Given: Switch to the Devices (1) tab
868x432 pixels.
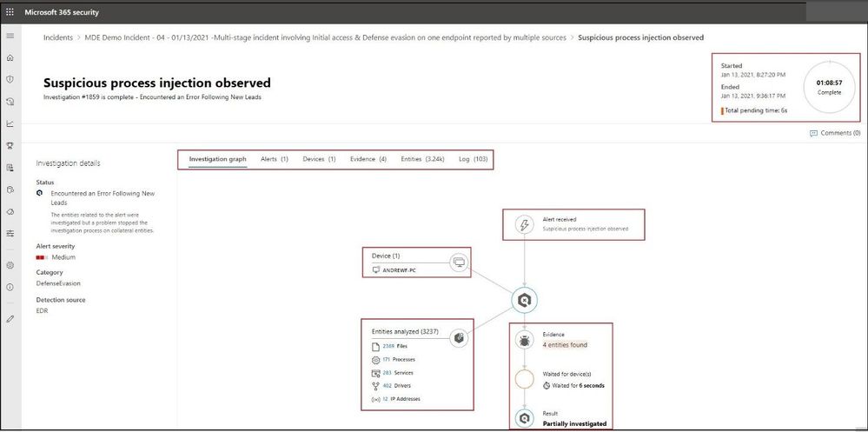Looking at the screenshot, I should coord(320,160).
